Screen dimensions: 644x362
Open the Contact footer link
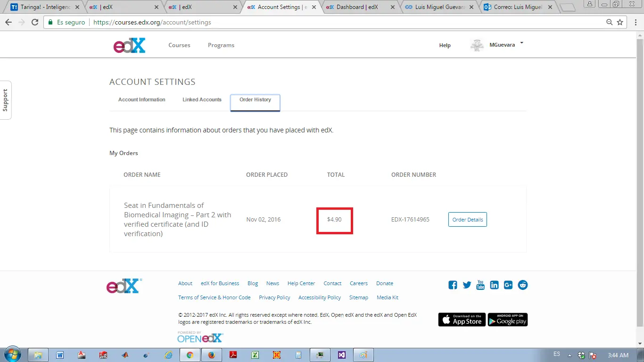pyautogui.click(x=332, y=283)
